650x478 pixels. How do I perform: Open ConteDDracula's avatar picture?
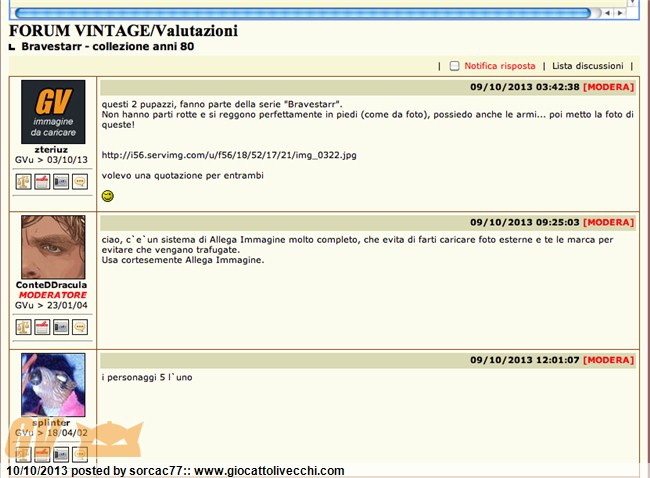[53, 247]
